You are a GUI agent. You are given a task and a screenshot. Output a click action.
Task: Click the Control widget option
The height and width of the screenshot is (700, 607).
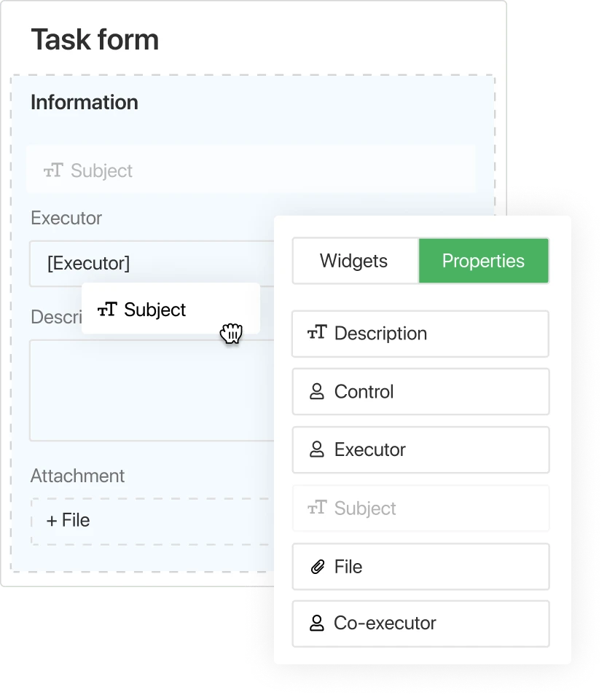[420, 391]
